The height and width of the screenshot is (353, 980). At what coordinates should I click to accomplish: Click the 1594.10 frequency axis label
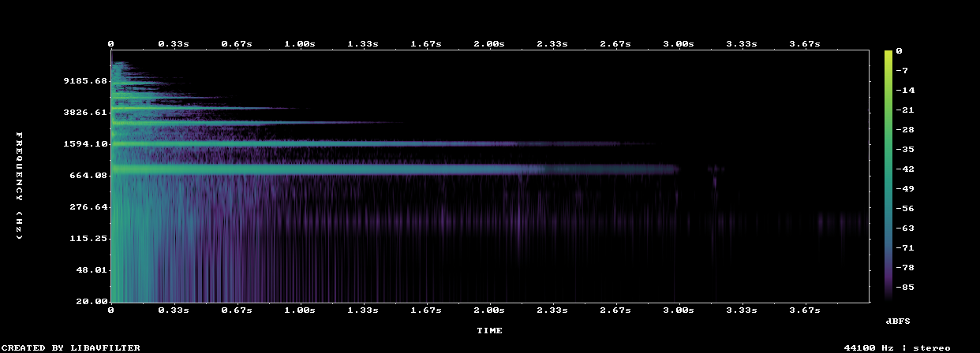click(x=84, y=144)
